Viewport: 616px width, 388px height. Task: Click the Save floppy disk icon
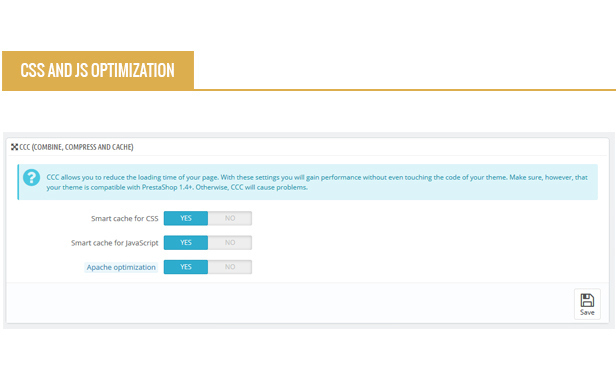(x=587, y=300)
